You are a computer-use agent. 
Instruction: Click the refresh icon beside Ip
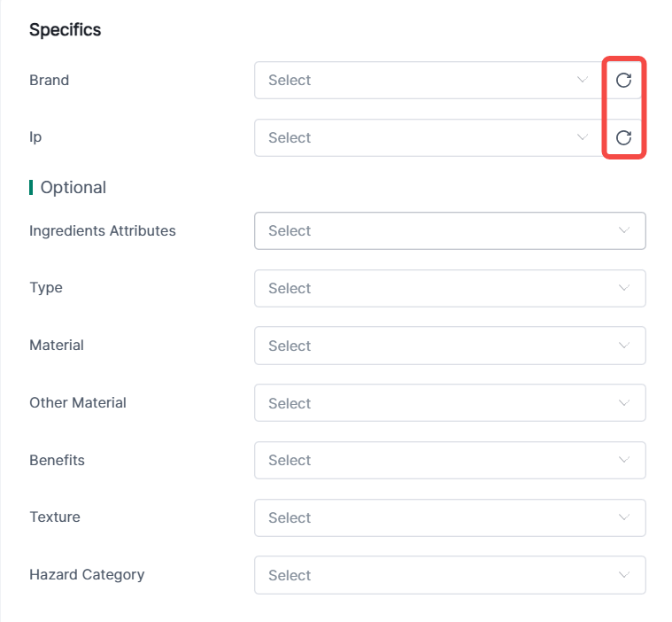coord(623,137)
